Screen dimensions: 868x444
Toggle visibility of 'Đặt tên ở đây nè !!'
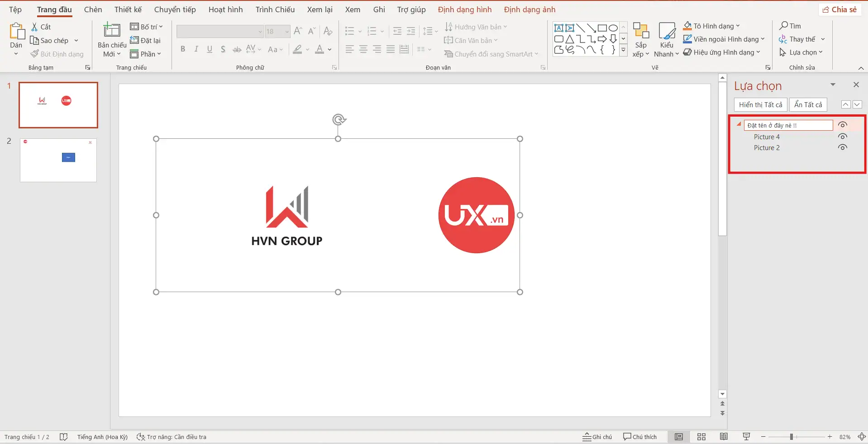coord(842,125)
